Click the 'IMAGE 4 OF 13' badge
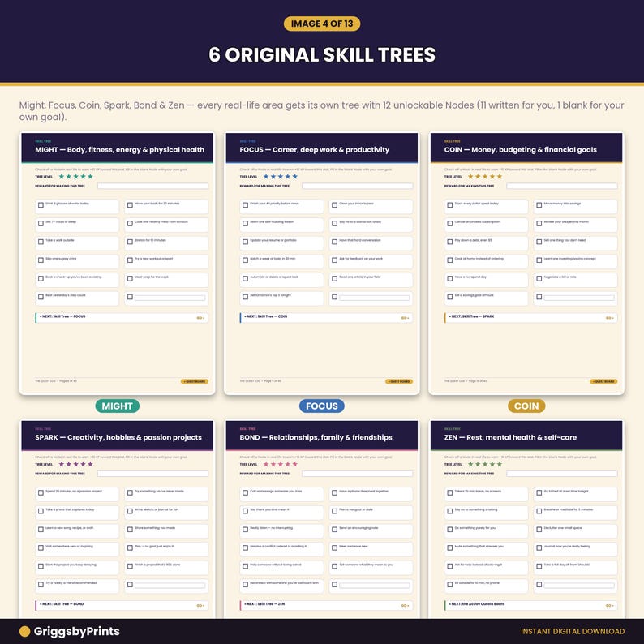This screenshot has width=644, height=644. point(322,24)
